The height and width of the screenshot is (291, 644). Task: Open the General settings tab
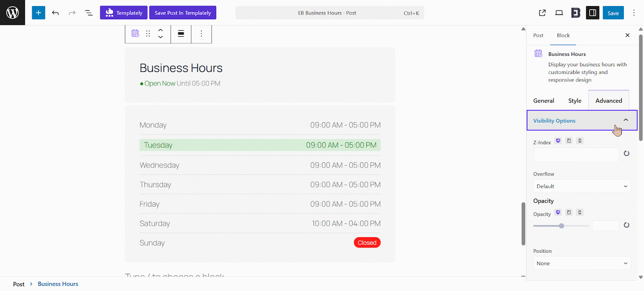point(544,100)
